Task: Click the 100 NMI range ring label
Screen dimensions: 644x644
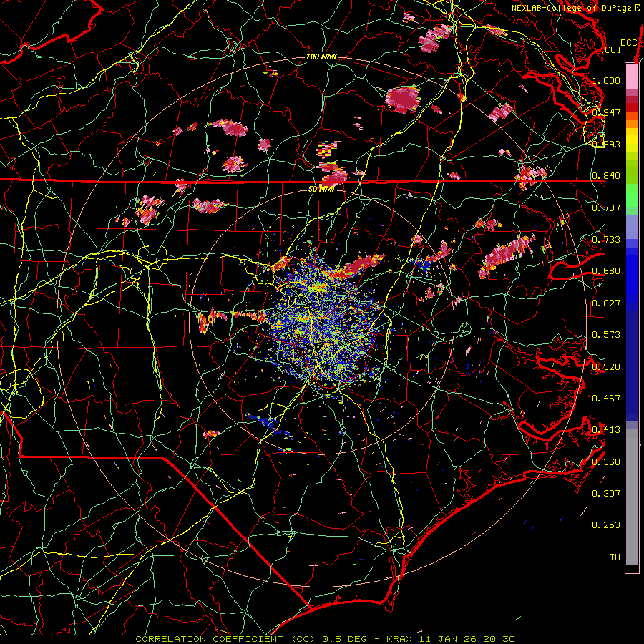Action: click(x=321, y=57)
